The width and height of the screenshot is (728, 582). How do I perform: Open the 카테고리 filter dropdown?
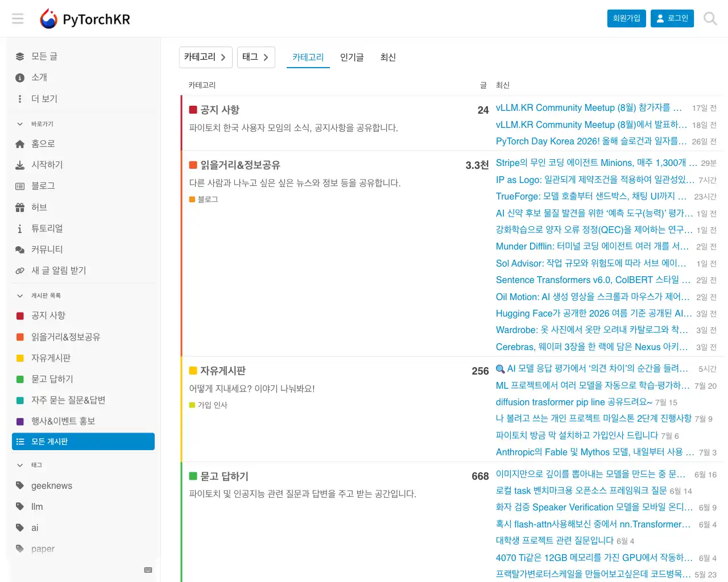205,57
